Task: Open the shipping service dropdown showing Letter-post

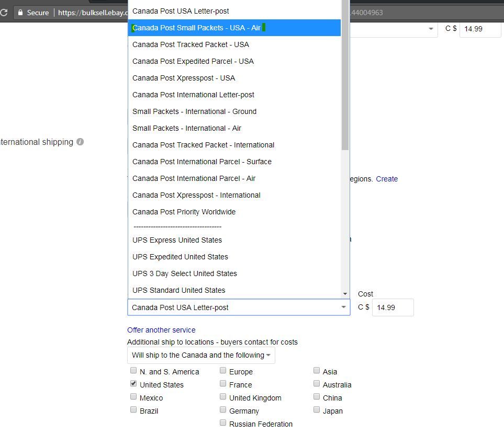Action: tap(239, 307)
